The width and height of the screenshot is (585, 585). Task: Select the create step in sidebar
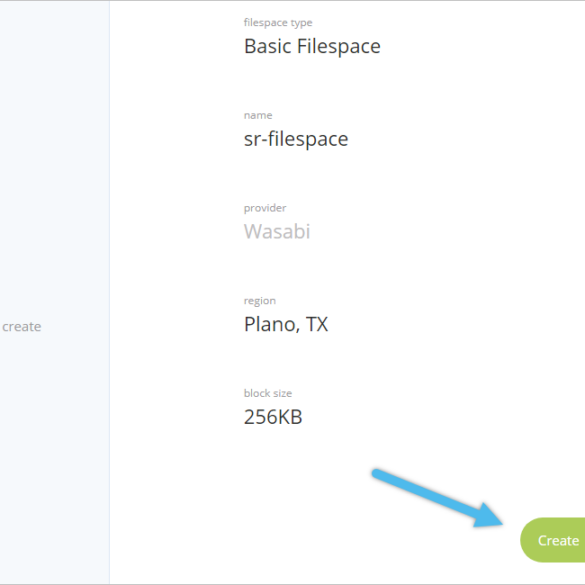(22, 326)
